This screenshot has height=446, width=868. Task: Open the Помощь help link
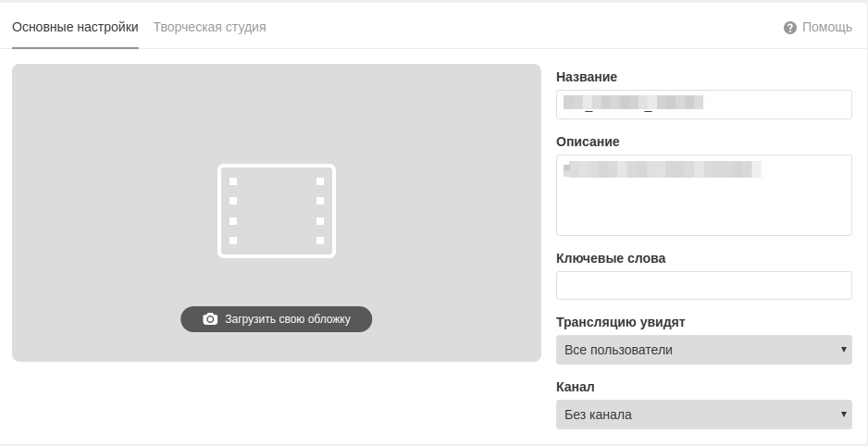click(x=826, y=28)
